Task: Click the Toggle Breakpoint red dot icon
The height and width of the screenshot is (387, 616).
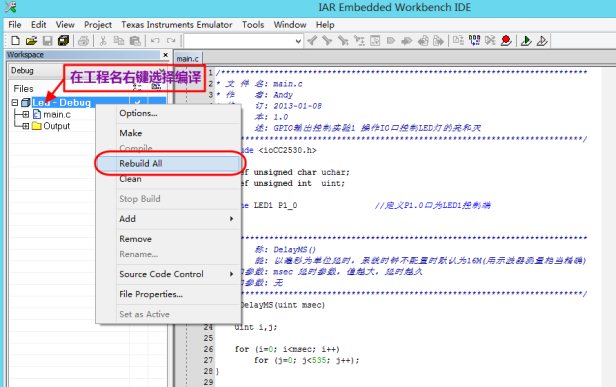Action: (x=506, y=40)
